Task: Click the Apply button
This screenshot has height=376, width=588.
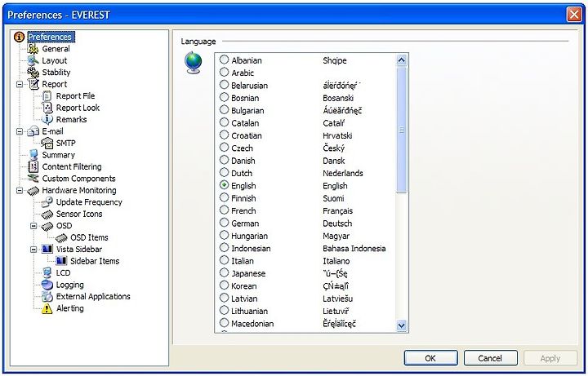Action: point(550,358)
